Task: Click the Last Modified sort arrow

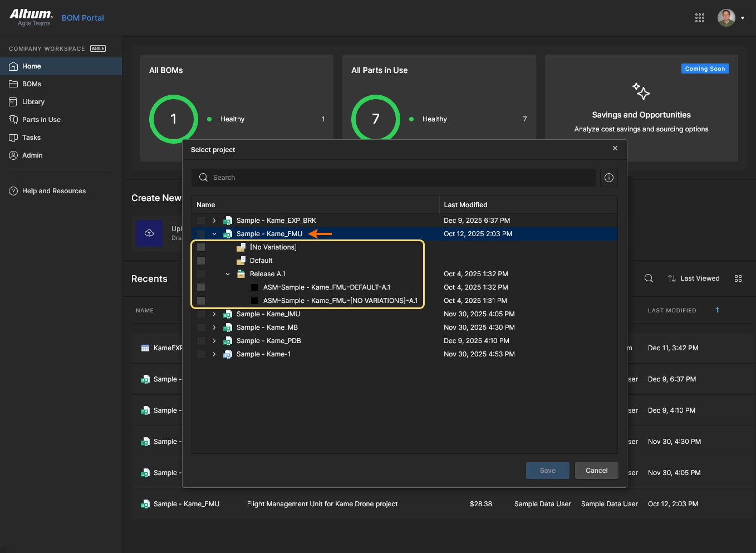Action: click(x=717, y=310)
